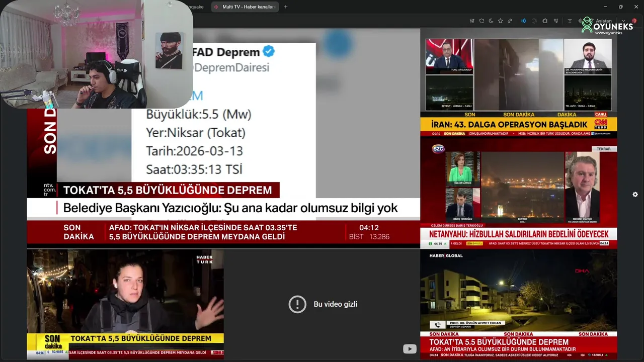Click the chain link icon in toolbar
The width and height of the screenshot is (644, 362).
pos(510,21)
